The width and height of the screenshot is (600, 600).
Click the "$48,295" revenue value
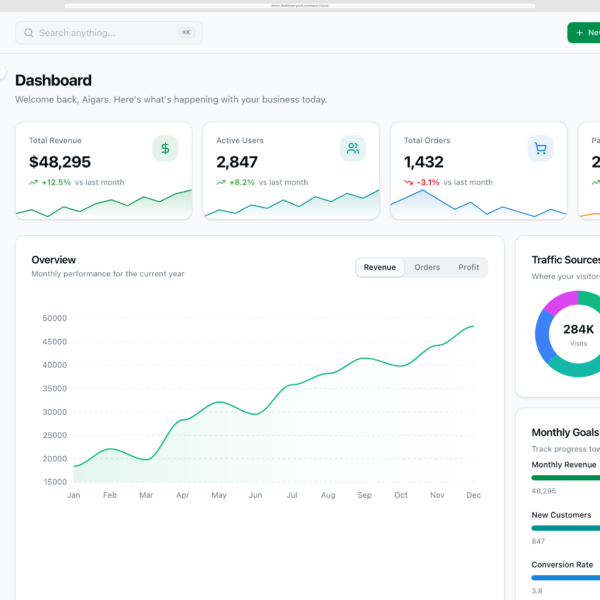[60, 162]
